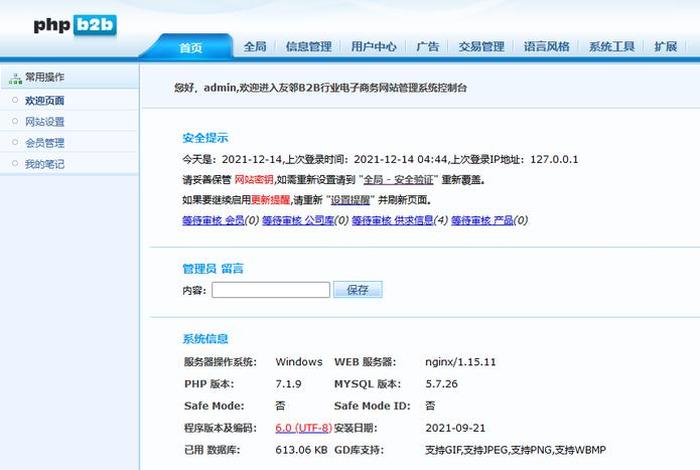This screenshot has height=470, width=700.
Task: Open the 交易管理 tab
Action: click(481, 46)
